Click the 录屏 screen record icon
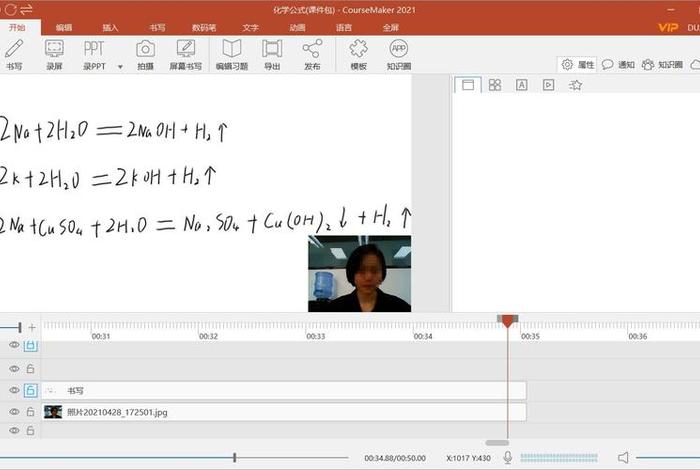Viewport: 700px width, 470px height. (55, 54)
